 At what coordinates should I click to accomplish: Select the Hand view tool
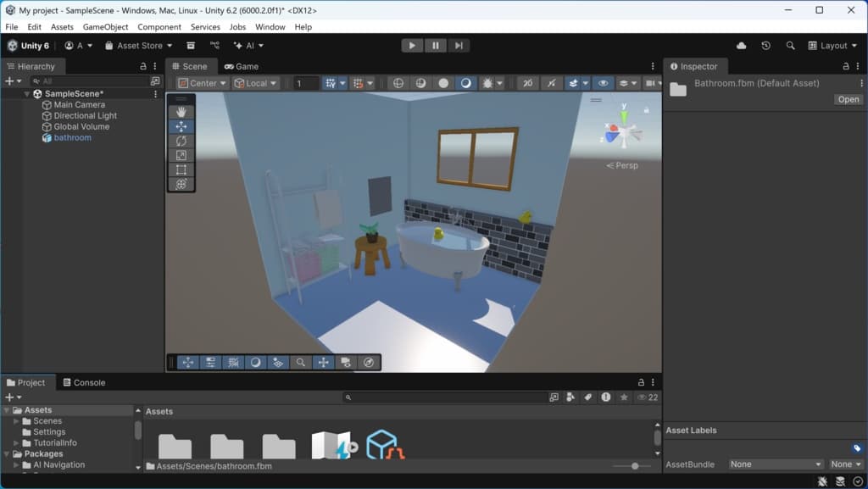click(181, 112)
